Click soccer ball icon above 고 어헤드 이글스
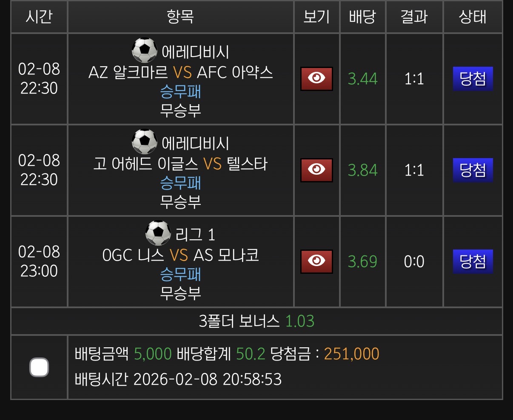513x420 pixels. coord(145,142)
